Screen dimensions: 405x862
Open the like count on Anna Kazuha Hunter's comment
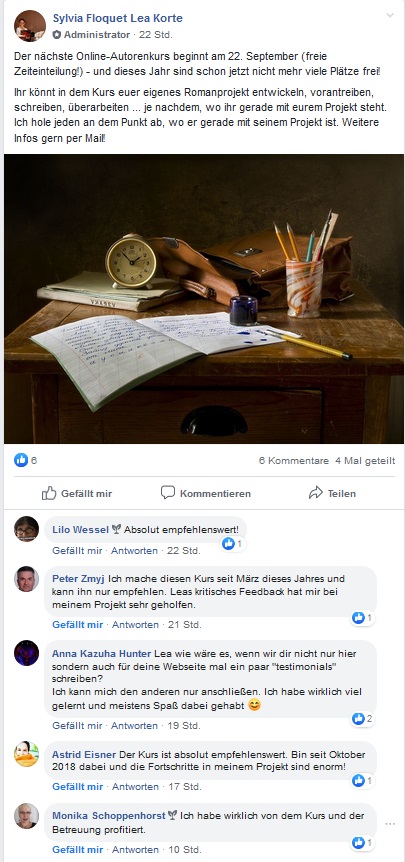click(x=363, y=719)
